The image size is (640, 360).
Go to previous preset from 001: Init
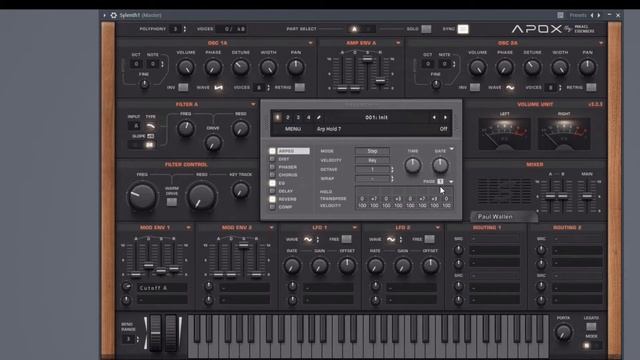click(x=434, y=118)
